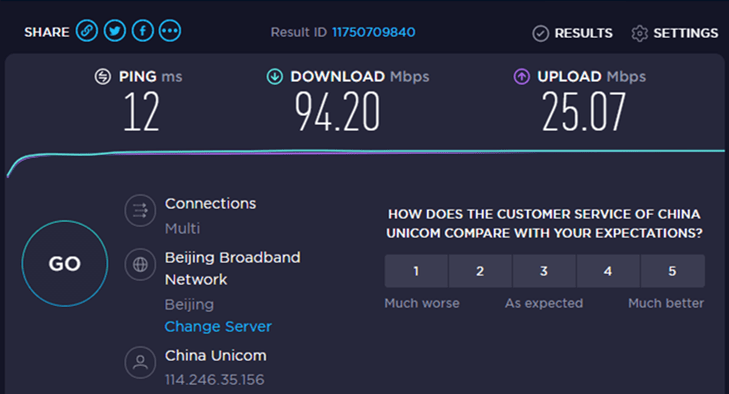
Task: Open more sharing options ellipsis icon
Action: point(170,31)
